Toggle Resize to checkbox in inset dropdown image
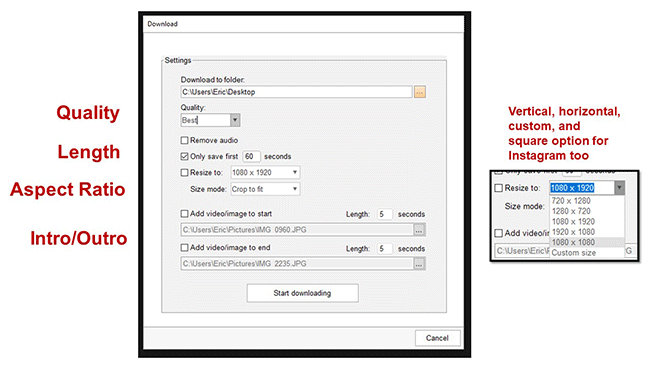Screen dimensions: 650x366 (499, 188)
